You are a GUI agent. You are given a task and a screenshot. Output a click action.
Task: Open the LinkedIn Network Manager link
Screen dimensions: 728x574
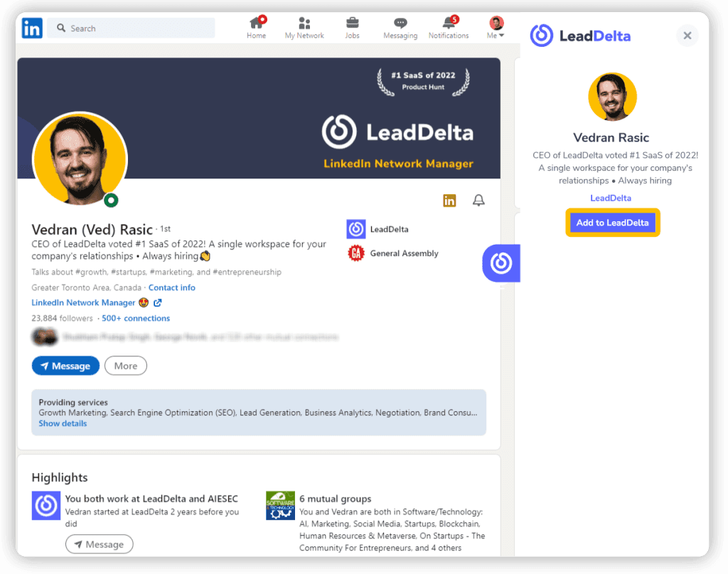tap(83, 303)
